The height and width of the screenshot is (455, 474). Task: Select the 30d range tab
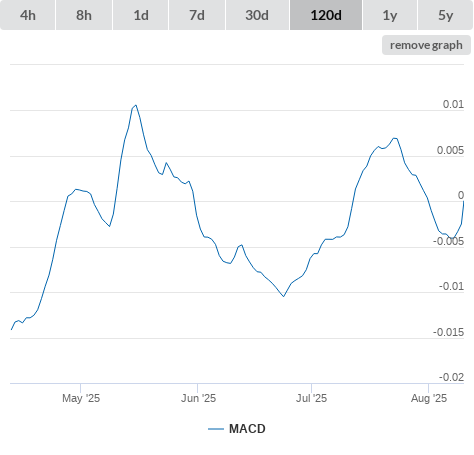(257, 15)
